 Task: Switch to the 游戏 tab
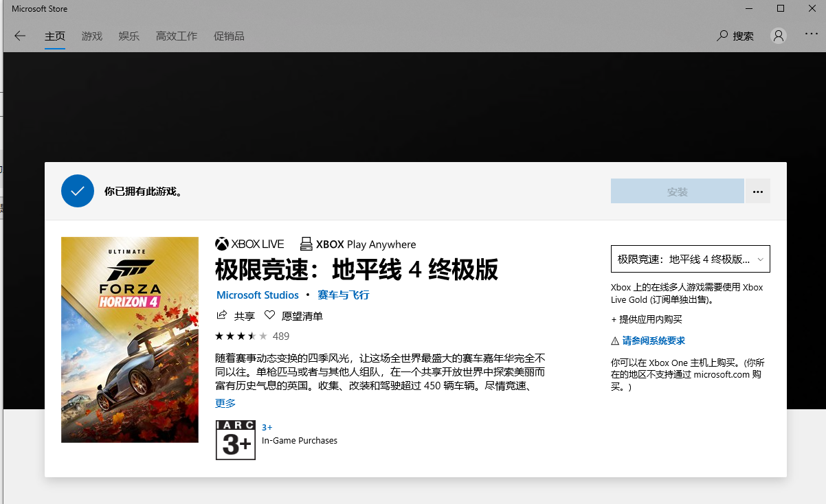pos(92,36)
